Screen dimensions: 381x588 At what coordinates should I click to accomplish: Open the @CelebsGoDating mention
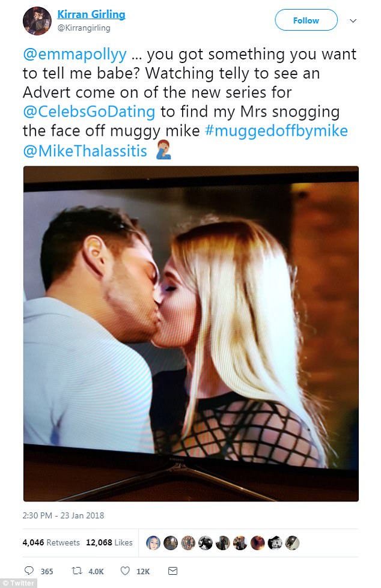pos(89,112)
